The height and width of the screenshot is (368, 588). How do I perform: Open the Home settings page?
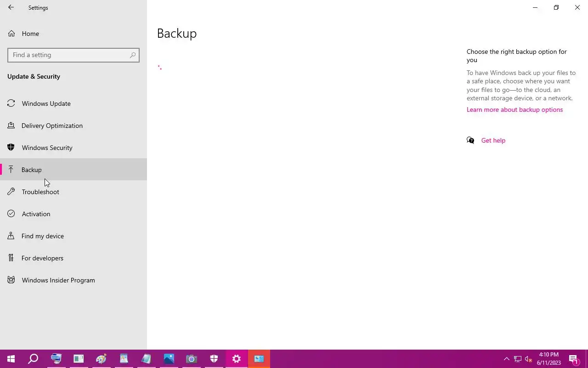coord(73,34)
